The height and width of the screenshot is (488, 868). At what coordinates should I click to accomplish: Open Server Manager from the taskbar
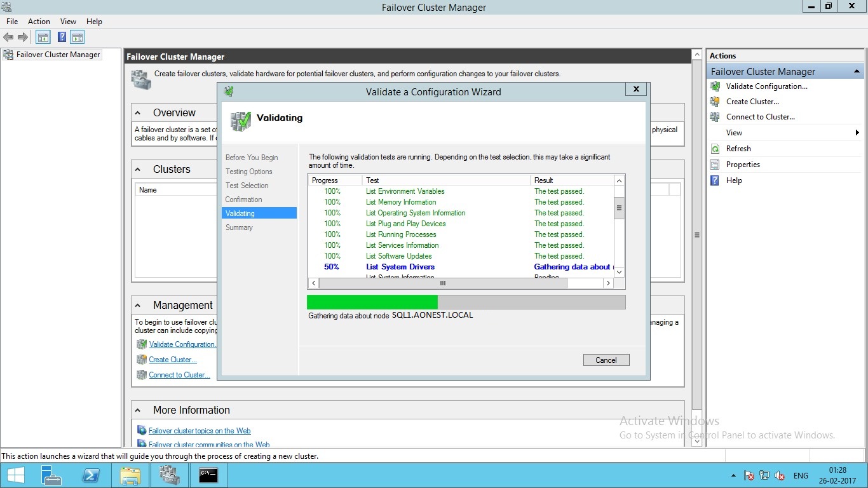[51, 475]
